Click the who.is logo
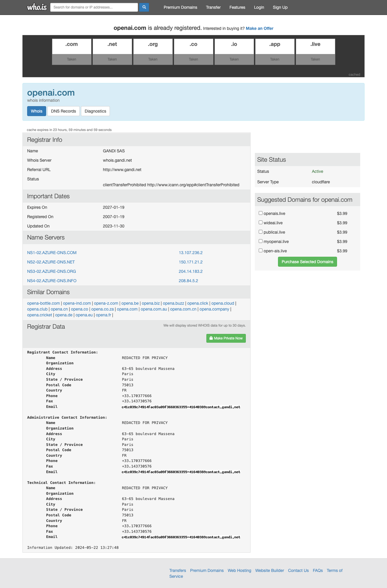Screen dimensions: 387x588 [x=37, y=7]
